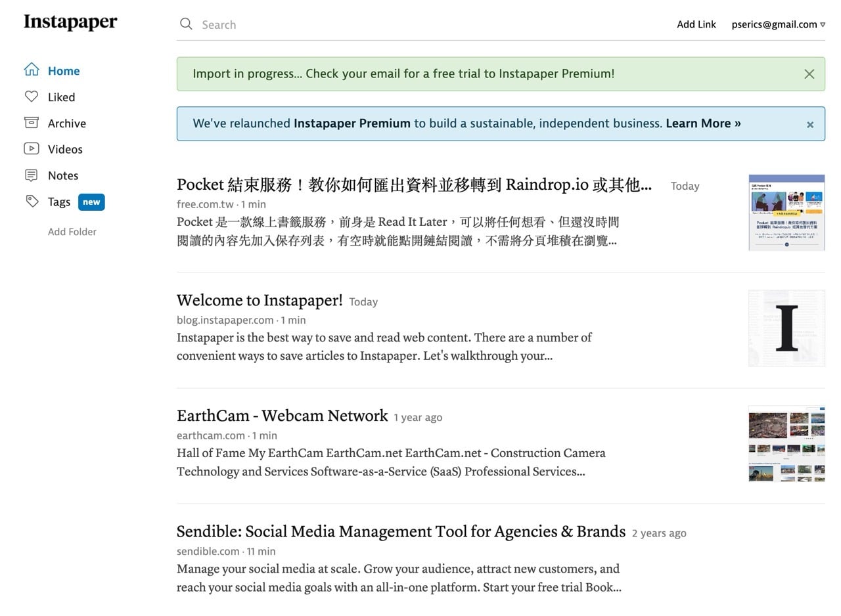This screenshot has width=841, height=616.
Task: Click the Archive box icon
Action: pyautogui.click(x=32, y=123)
